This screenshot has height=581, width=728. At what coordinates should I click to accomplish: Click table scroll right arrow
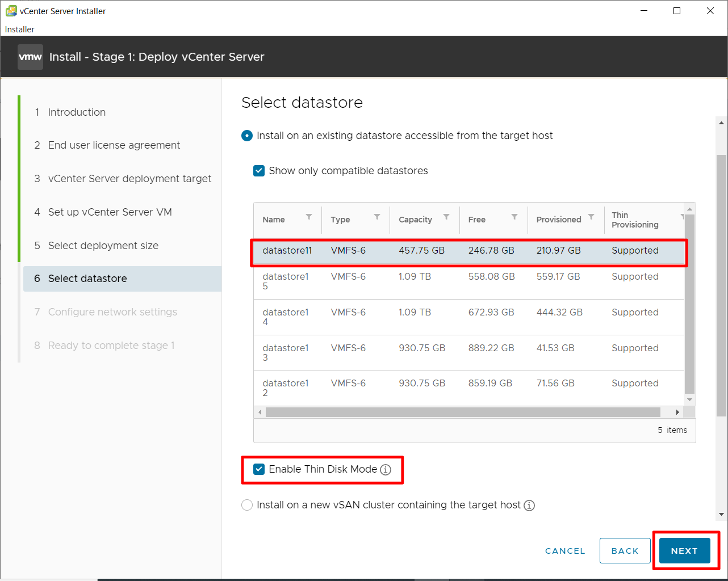point(677,412)
